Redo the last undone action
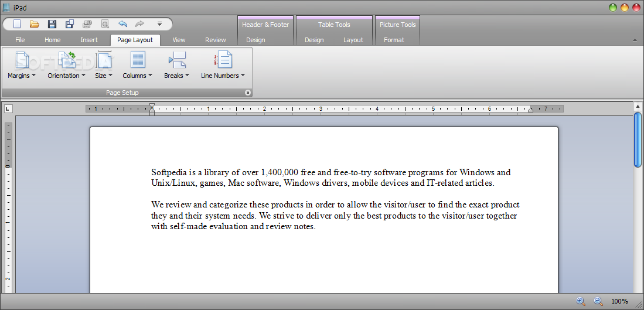The image size is (644, 310). 139,24
